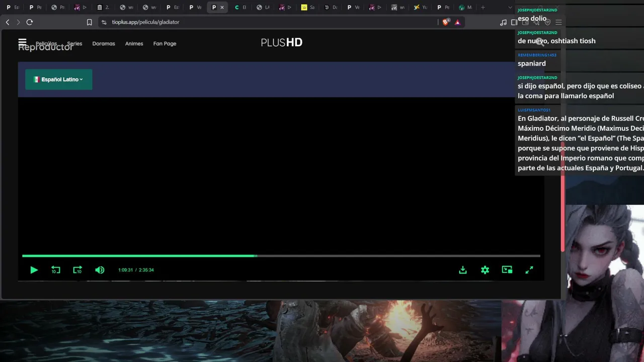Enable picture-in-picture mode in the player

(507, 270)
